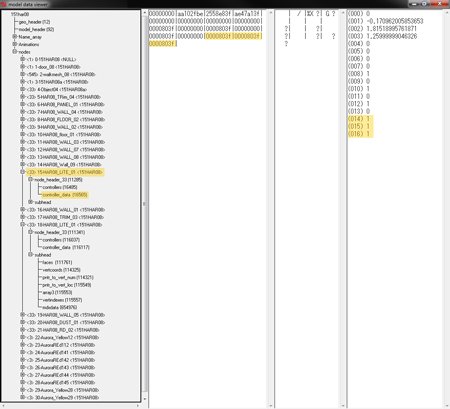Image resolution: width=450 pixels, height=409 pixels.
Task: Select the 22-Aurora_Yellow12 node
Action: click(63, 337)
